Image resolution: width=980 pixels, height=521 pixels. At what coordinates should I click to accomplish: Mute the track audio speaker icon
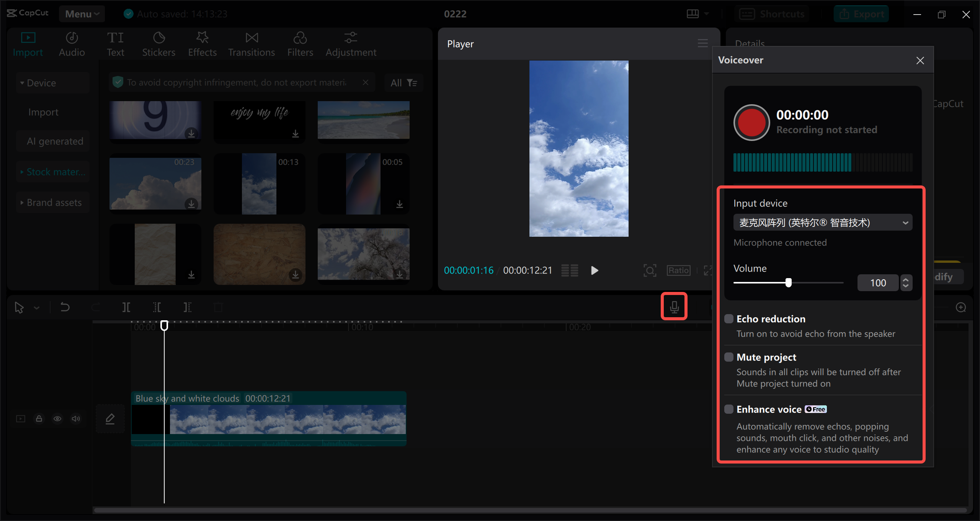point(76,419)
